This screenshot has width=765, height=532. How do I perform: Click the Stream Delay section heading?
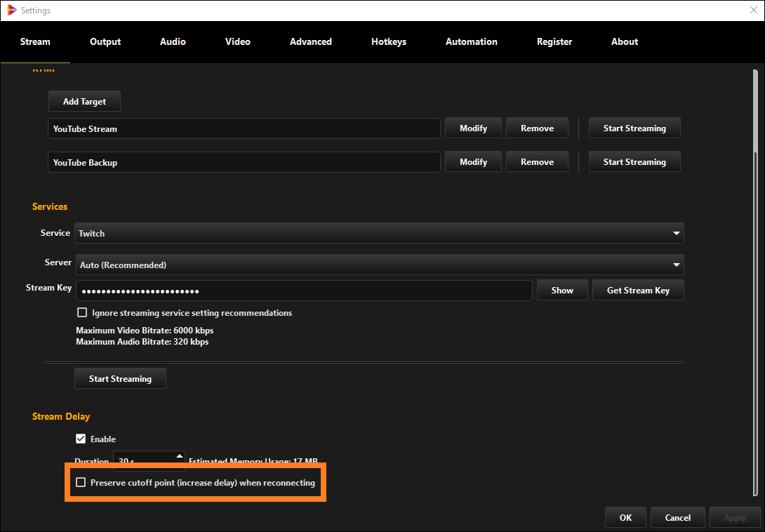[x=61, y=416]
